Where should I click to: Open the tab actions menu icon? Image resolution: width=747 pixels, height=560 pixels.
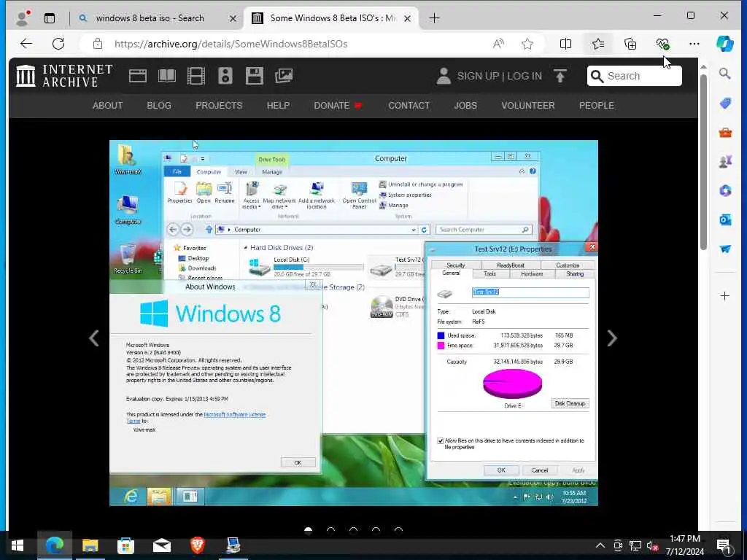click(x=50, y=18)
